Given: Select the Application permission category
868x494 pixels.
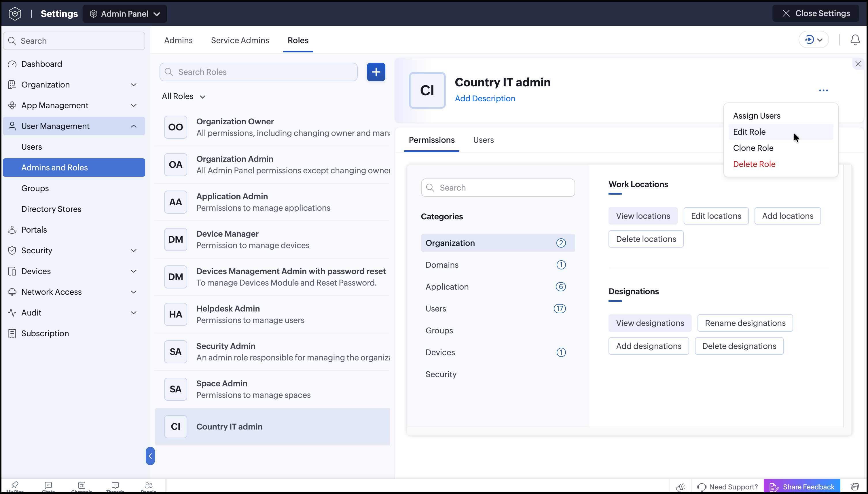Looking at the screenshot, I should tap(498, 287).
